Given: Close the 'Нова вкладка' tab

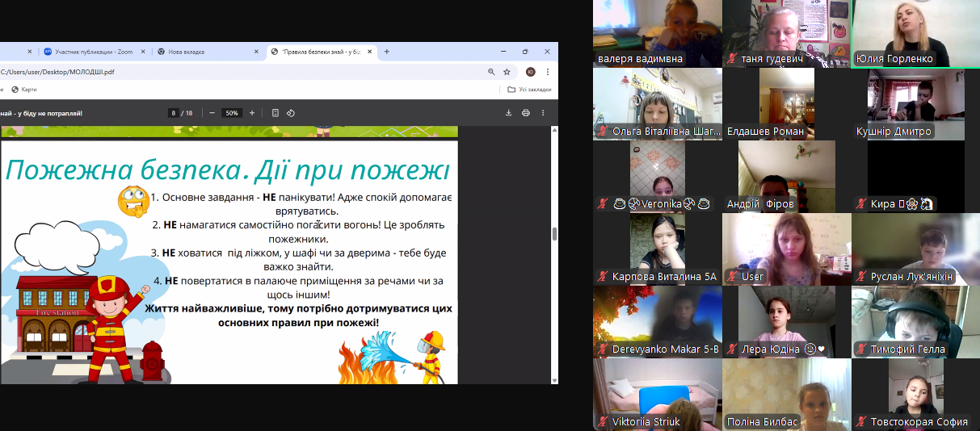Looking at the screenshot, I should tap(257, 52).
